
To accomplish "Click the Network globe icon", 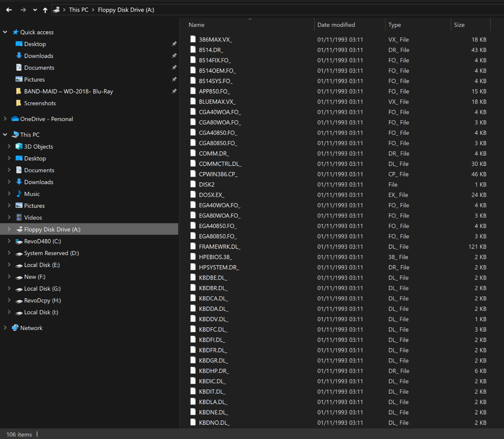I will click(x=15, y=328).
